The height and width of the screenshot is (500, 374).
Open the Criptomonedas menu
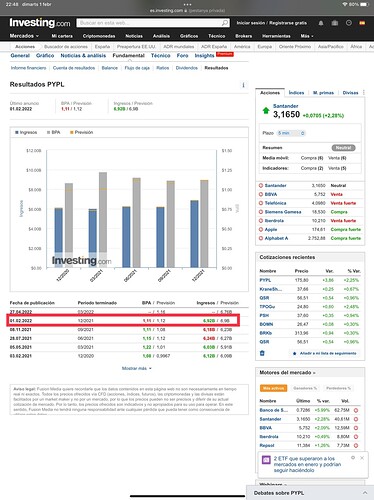[x=99, y=36]
